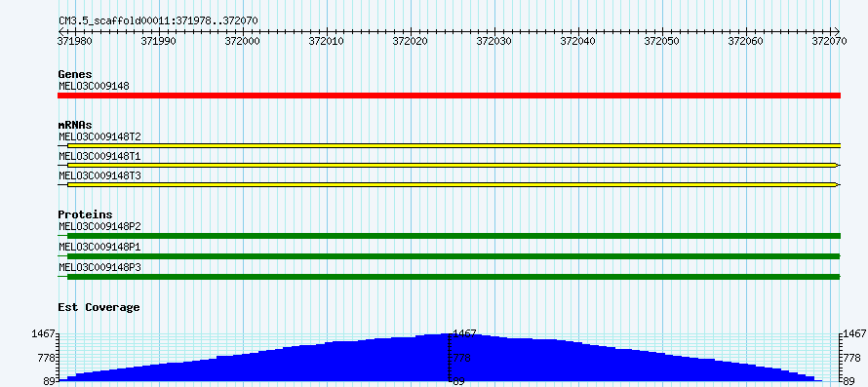Click the Est Coverage track title

coord(99,307)
